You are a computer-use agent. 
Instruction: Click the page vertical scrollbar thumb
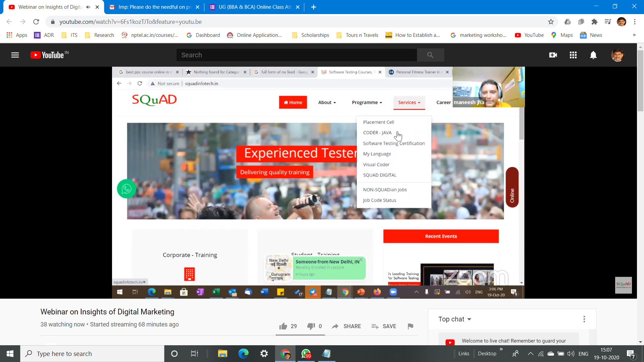pos(640,80)
